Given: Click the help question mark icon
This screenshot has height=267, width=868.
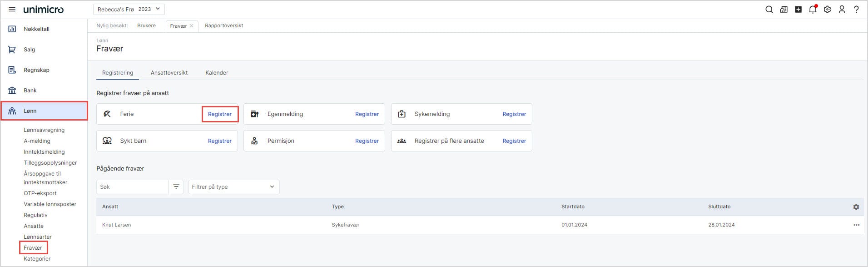Looking at the screenshot, I should pyautogui.click(x=856, y=10).
